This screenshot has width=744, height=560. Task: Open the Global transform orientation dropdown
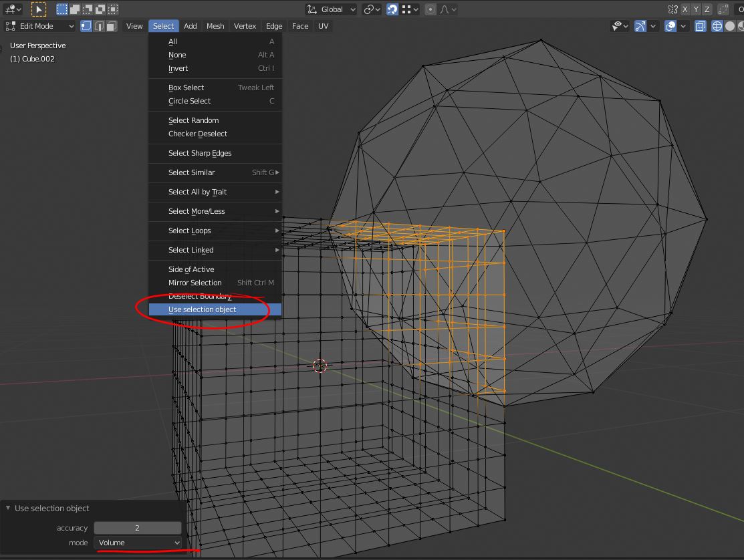click(331, 9)
